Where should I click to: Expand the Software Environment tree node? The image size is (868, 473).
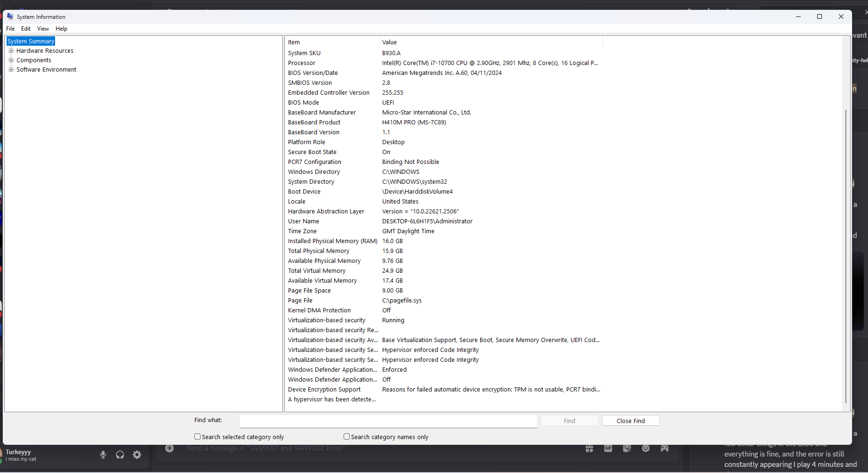pyautogui.click(x=11, y=69)
